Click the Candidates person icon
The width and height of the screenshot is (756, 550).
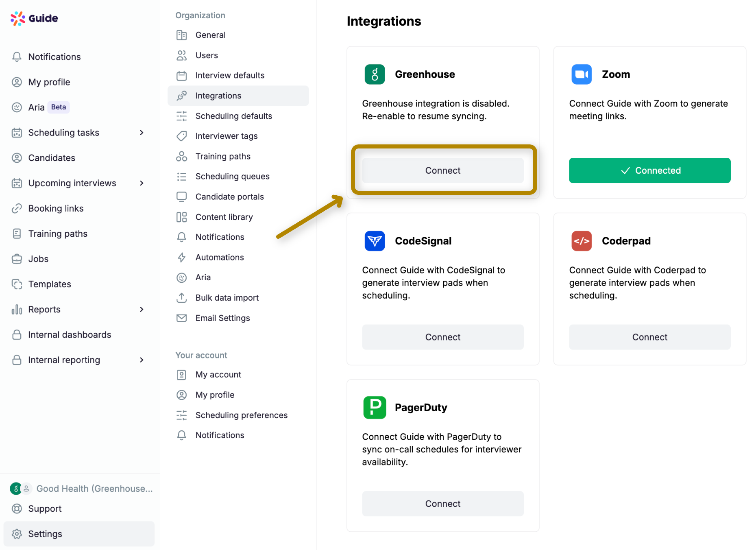coord(17,158)
